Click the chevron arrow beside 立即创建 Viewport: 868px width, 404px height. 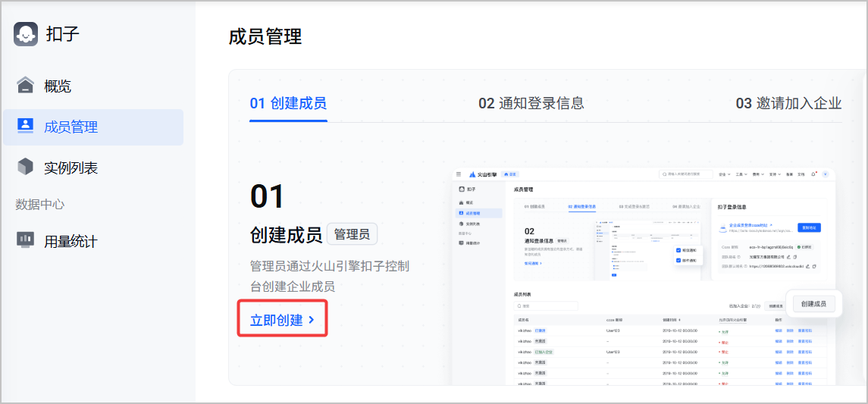coord(312,321)
